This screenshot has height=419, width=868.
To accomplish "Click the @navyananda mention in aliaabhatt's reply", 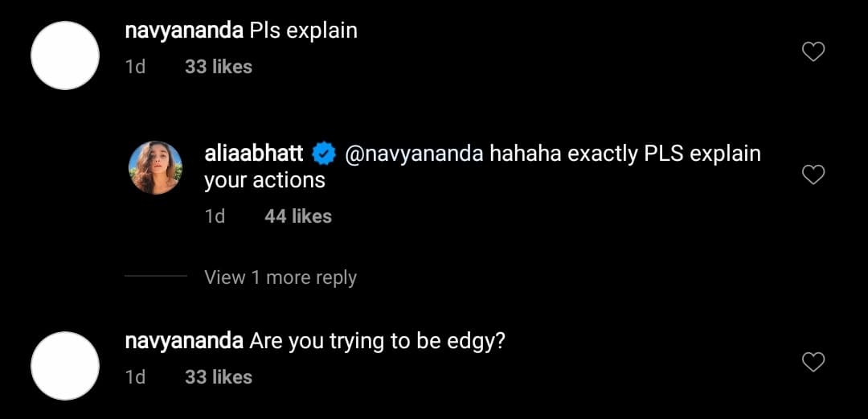I will pyautogui.click(x=414, y=153).
